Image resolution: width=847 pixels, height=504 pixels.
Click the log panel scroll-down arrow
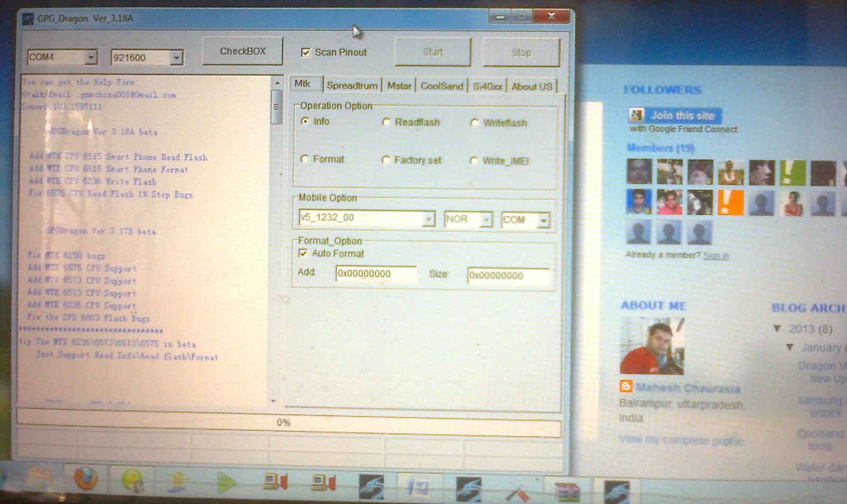pos(274,401)
